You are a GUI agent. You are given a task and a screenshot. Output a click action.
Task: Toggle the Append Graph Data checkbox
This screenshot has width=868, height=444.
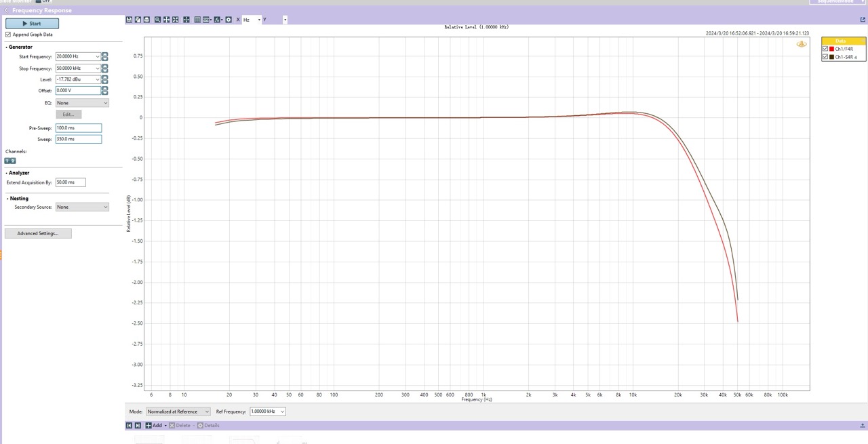tap(8, 35)
